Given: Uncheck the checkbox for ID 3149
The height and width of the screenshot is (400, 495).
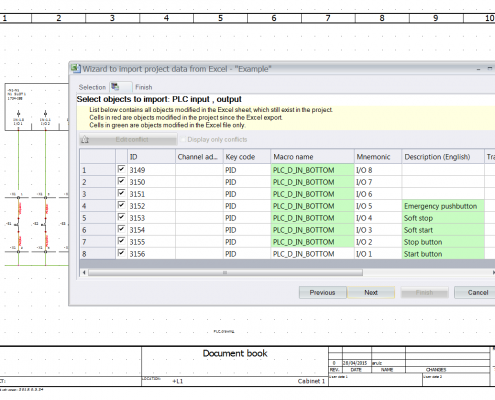Looking at the screenshot, I should [x=121, y=169].
